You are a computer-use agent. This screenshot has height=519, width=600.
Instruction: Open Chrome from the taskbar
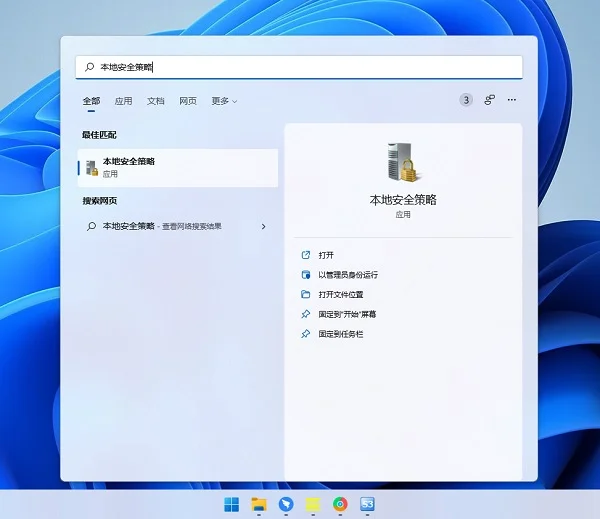coord(340,504)
